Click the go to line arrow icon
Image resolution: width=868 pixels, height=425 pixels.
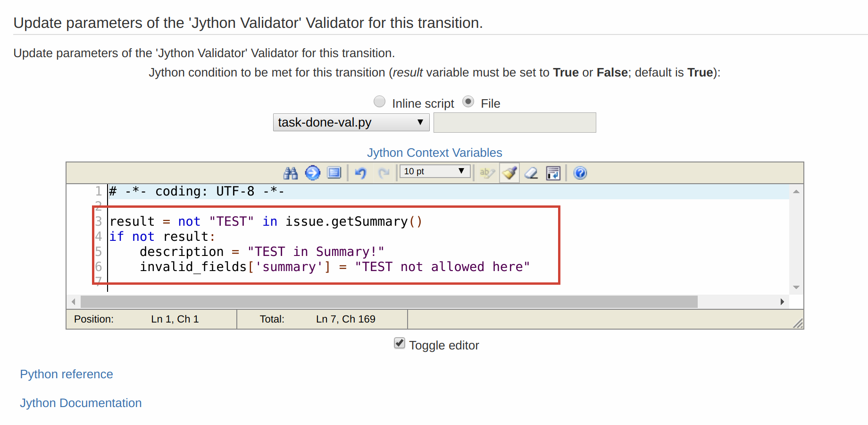point(312,173)
